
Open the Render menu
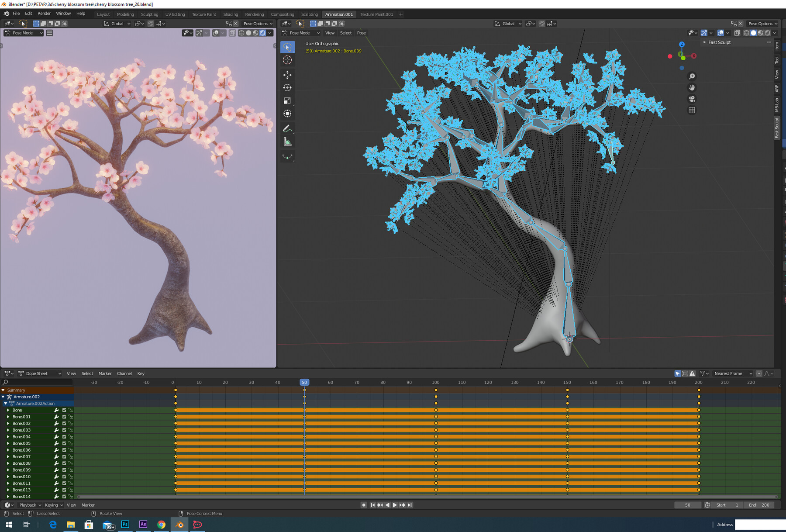pyautogui.click(x=44, y=14)
